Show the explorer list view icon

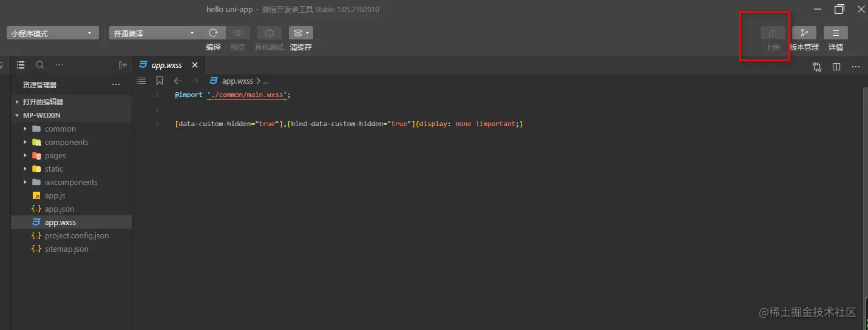pos(21,65)
